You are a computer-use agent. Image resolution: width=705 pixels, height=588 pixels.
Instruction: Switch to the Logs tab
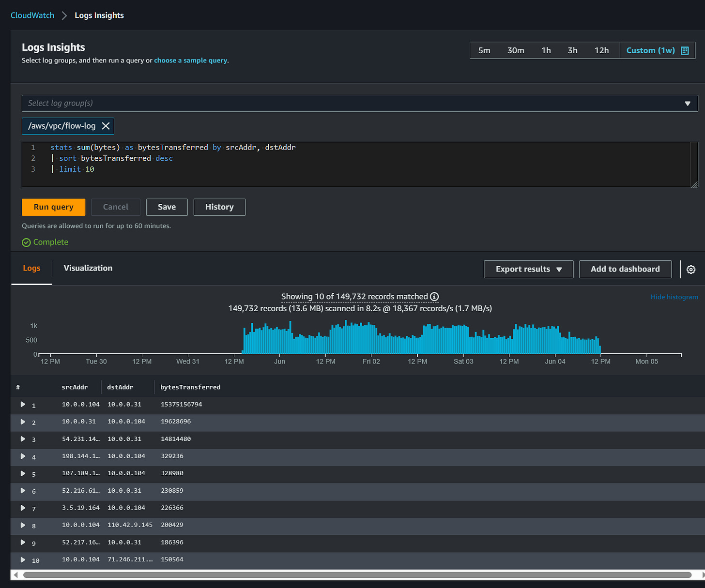pos(31,268)
